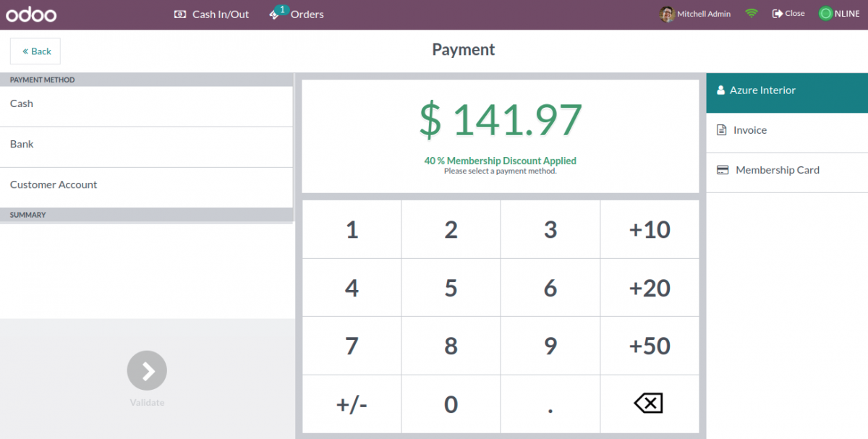Open the Azure Interior customer selector

(787, 90)
